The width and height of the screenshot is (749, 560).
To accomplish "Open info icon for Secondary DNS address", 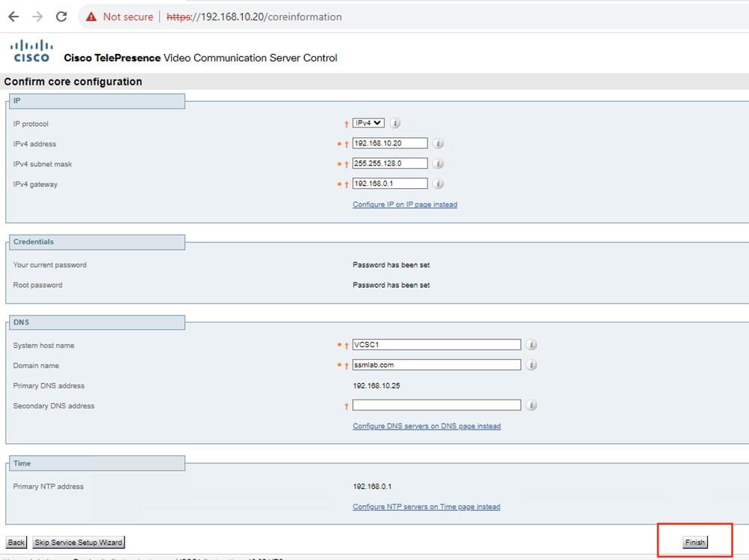I will (531, 405).
